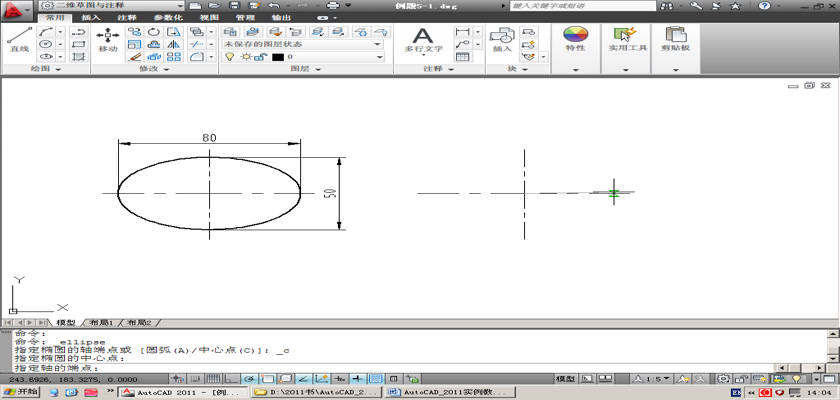Image resolution: width=840 pixels, height=400 pixels.
Task: Click the Table tool in Annotation panel
Action: pos(462,57)
